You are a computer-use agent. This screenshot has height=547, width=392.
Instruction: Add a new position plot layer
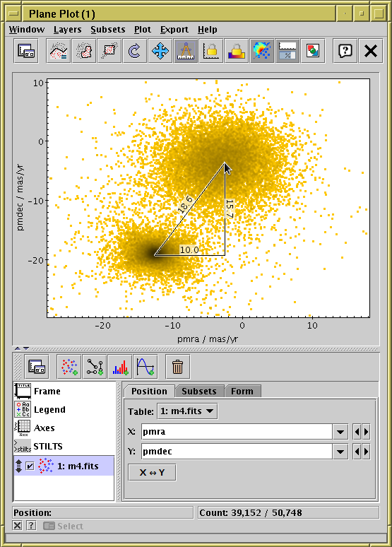(x=69, y=367)
